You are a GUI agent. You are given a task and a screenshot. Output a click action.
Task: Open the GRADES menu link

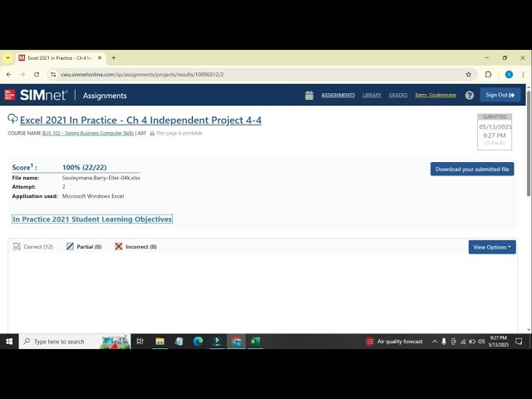coord(398,96)
